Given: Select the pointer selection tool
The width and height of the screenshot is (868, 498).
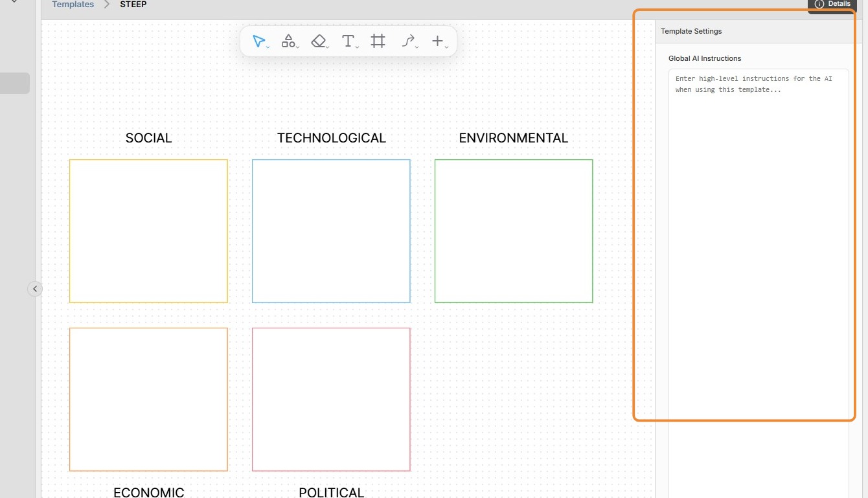Looking at the screenshot, I should [x=259, y=41].
